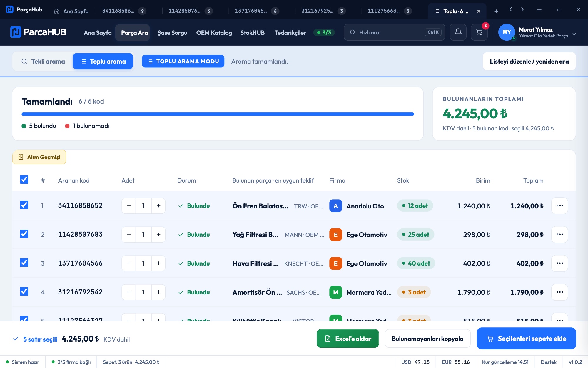Uncheck row 2 checkbox 11428507683

coord(24,234)
